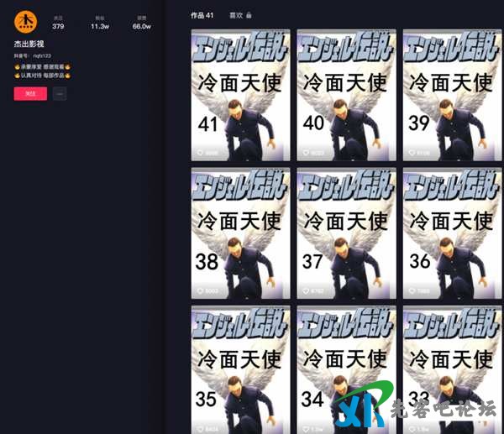Click the heart icon on video 41
504x434 pixels.
point(200,153)
